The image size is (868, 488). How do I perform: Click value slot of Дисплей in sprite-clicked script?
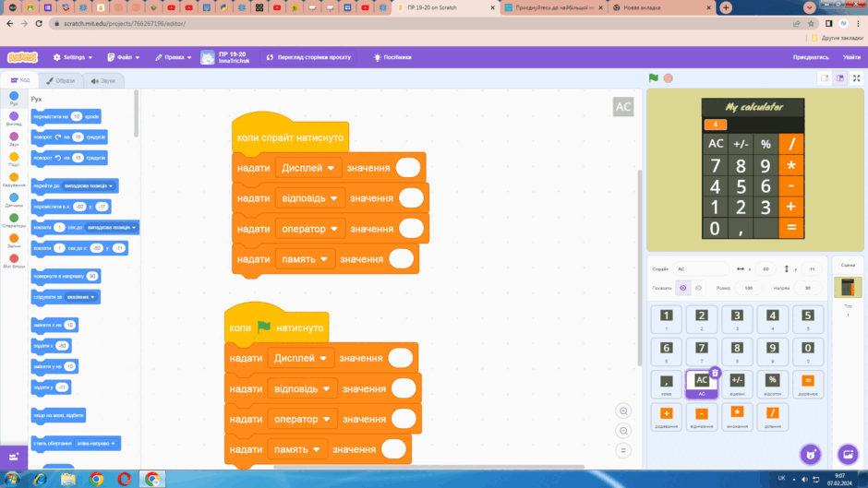click(408, 168)
